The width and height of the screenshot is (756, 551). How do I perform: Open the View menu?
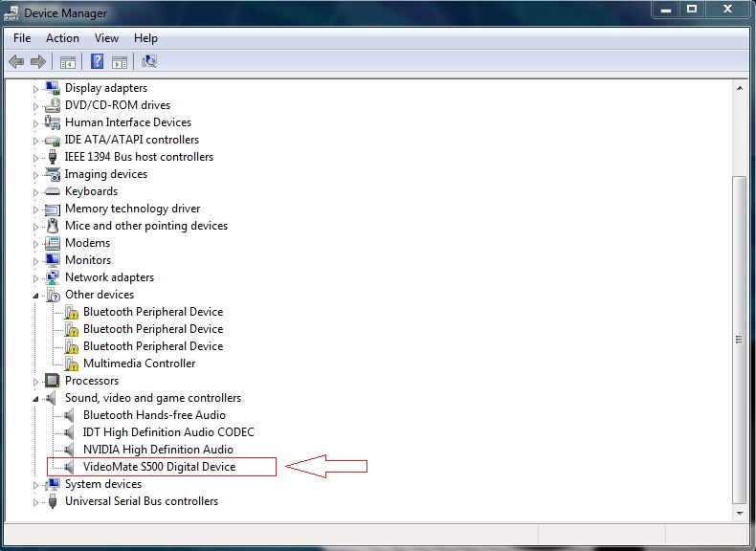[106, 38]
